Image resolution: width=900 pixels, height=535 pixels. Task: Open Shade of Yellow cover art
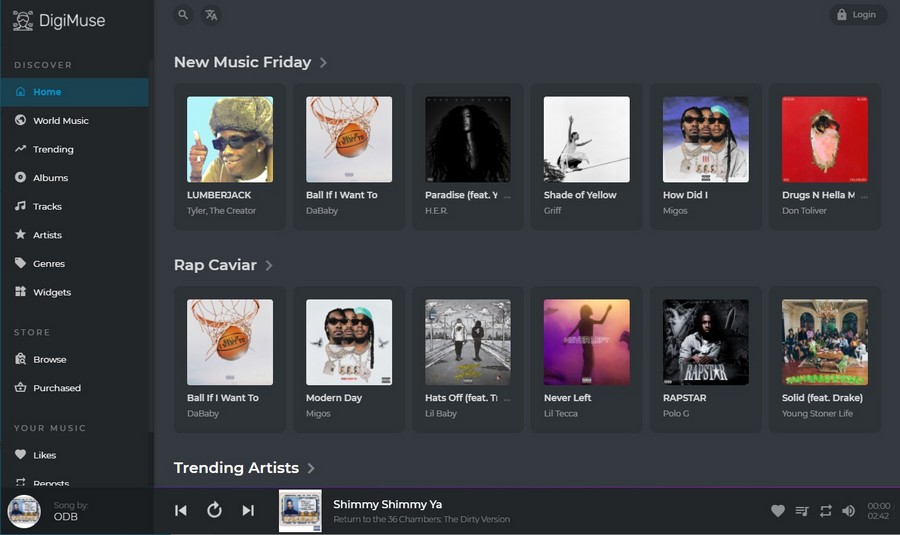point(587,139)
